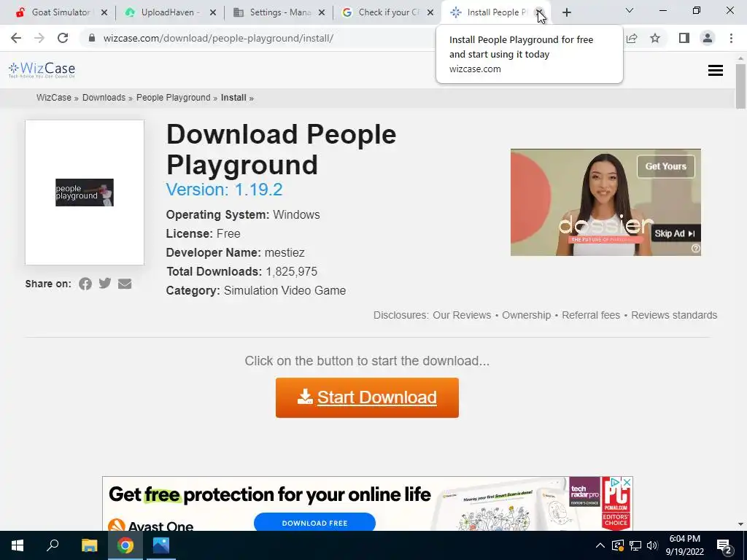Close the Settings tab

pyautogui.click(x=322, y=13)
